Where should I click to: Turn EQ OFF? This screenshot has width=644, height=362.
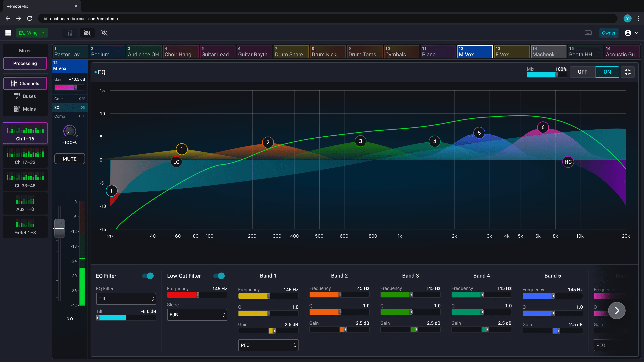(582, 72)
